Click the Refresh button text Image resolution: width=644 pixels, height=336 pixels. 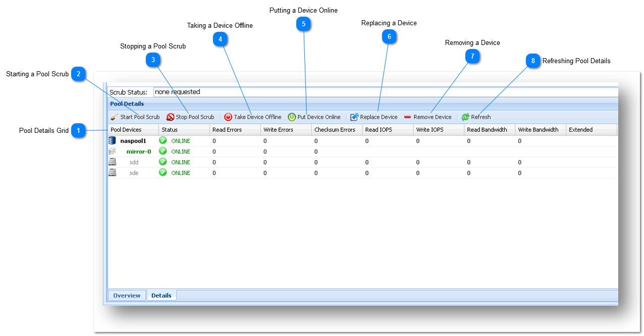(x=480, y=117)
